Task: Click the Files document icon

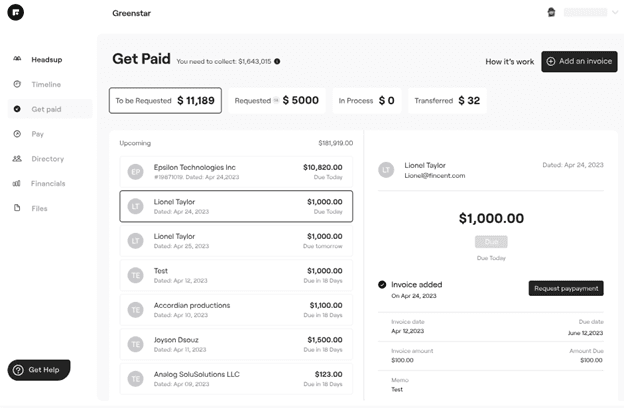Action: coord(17,208)
